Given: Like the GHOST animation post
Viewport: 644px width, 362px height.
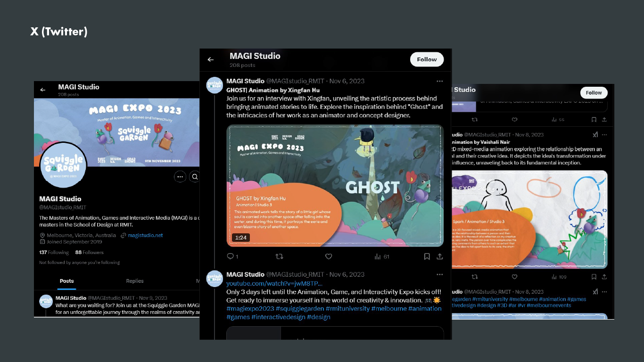Looking at the screenshot, I should [329, 256].
